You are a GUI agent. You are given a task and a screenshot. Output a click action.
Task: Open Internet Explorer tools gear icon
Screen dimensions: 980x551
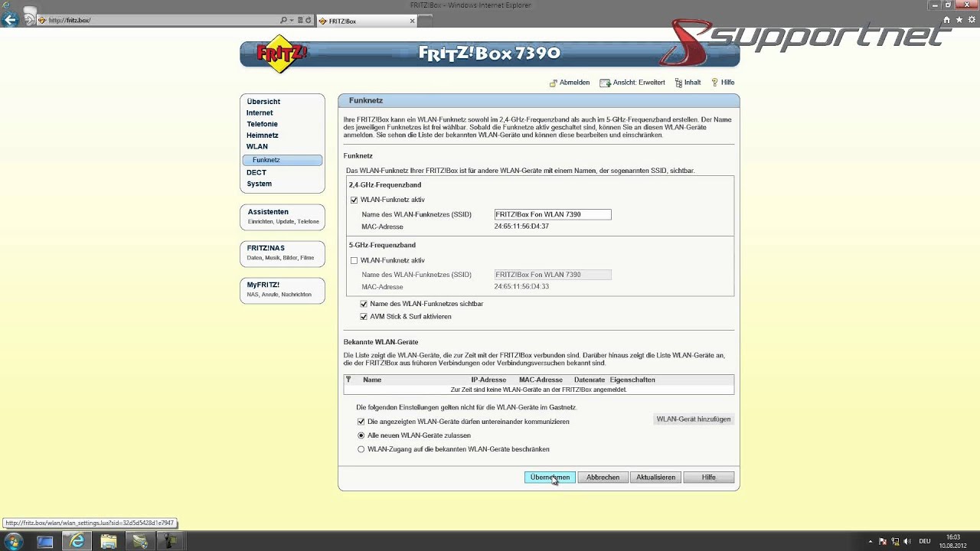tap(971, 20)
